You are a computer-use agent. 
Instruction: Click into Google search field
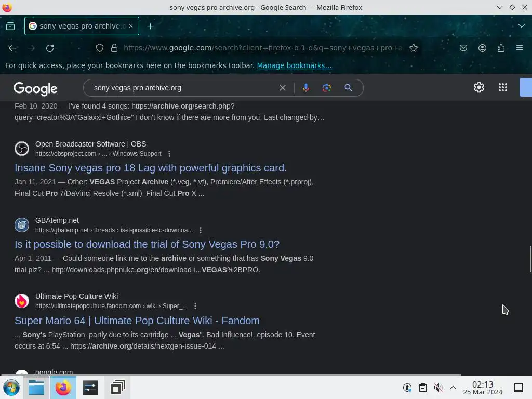click(183, 88)
